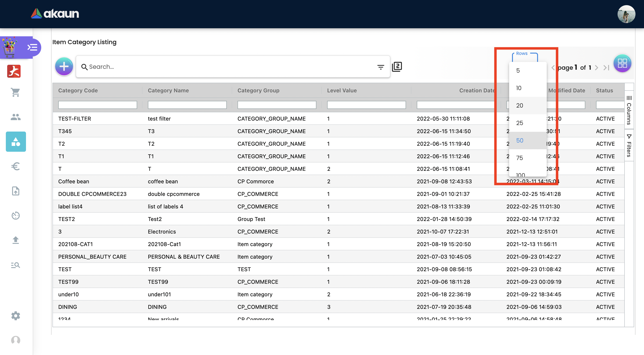644x355 pixels.
Task: Sort by Category Name column header
Action: pos(168,91)
